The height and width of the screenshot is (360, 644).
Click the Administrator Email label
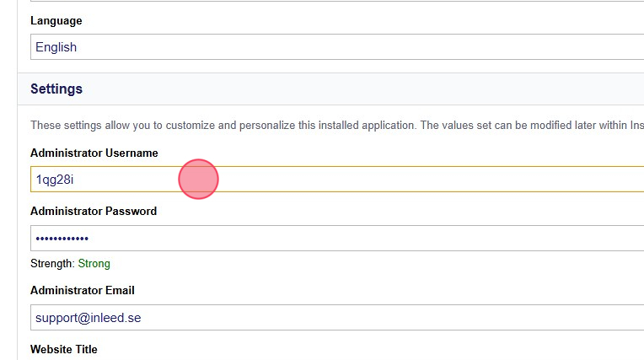82,290
